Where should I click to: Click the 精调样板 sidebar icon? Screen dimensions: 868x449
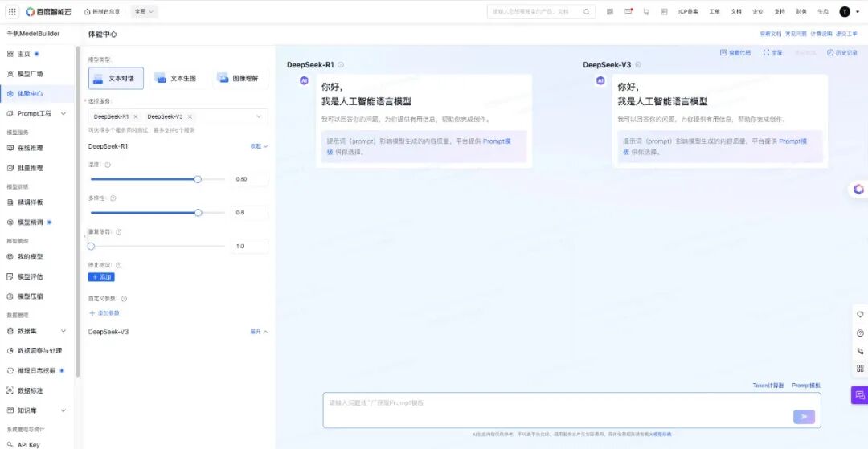tap(10, 202)
